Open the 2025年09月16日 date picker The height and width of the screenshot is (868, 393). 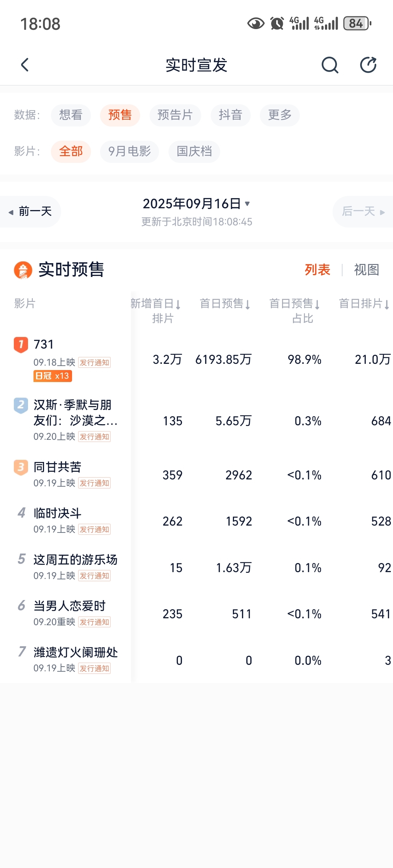[x=196, y=204]
